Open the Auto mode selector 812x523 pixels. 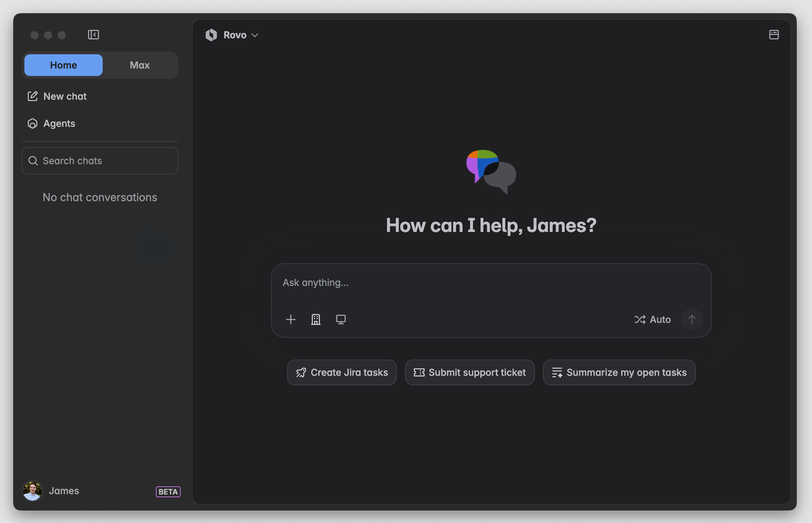pos(652,320)
